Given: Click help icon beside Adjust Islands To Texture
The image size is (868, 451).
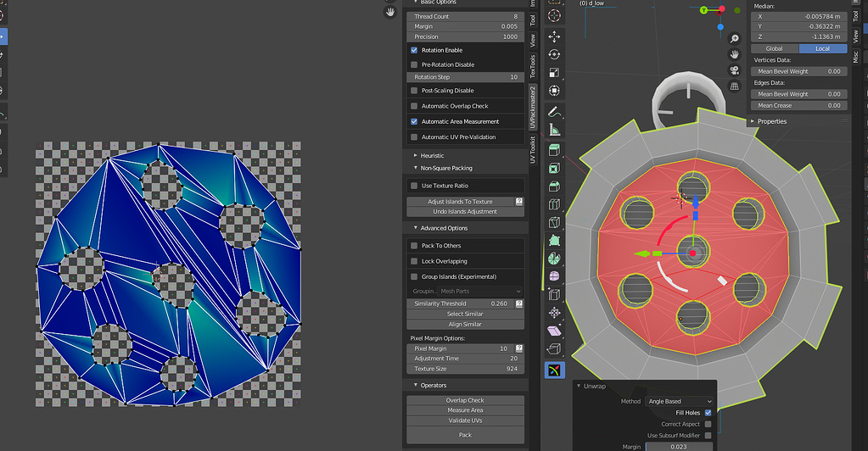Looking at the screenshot, I should click(519, 202).
